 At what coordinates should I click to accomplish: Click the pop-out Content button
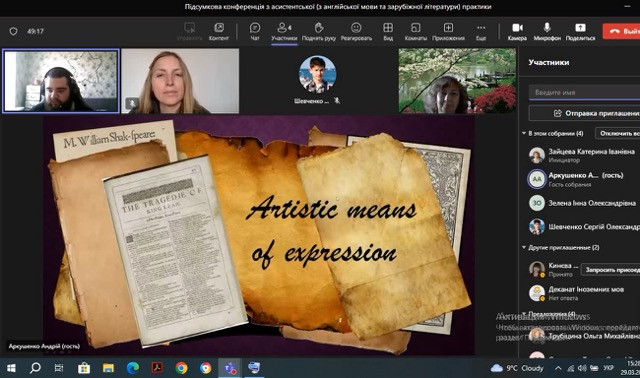(x=219, y=31)
